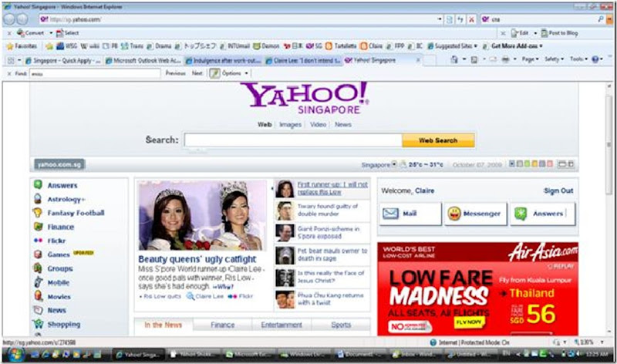Select the yellow page theme color swatch

point(534,163)
